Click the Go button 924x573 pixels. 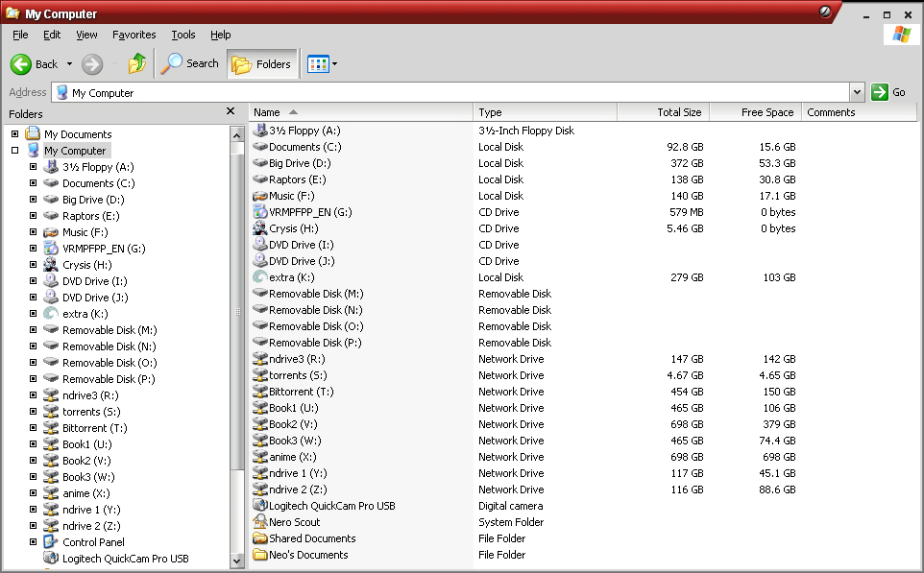click(x=888, y=92)
